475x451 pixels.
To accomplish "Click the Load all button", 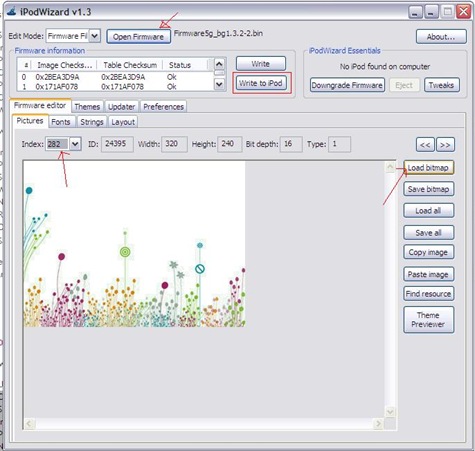I will click(428, 211).
